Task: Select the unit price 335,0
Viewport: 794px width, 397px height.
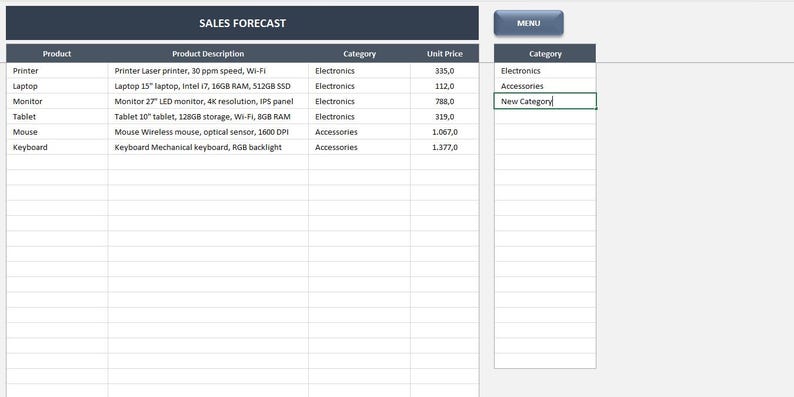Action: click(445, 71)
